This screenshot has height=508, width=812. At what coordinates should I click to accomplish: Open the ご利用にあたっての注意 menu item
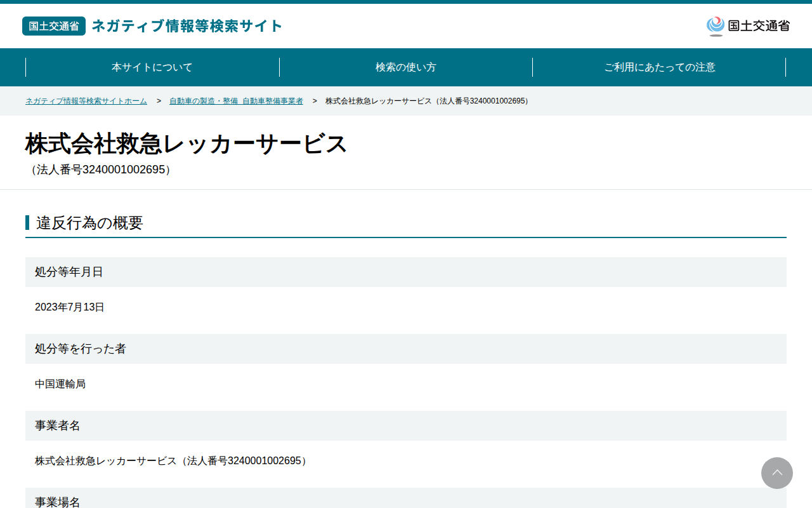pos(659,67)
